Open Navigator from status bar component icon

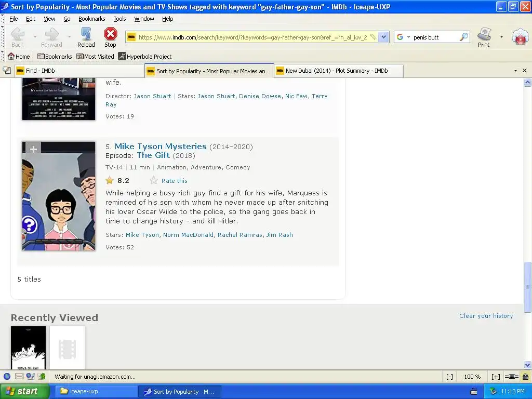pyautogui.click(x=7, y=376)
